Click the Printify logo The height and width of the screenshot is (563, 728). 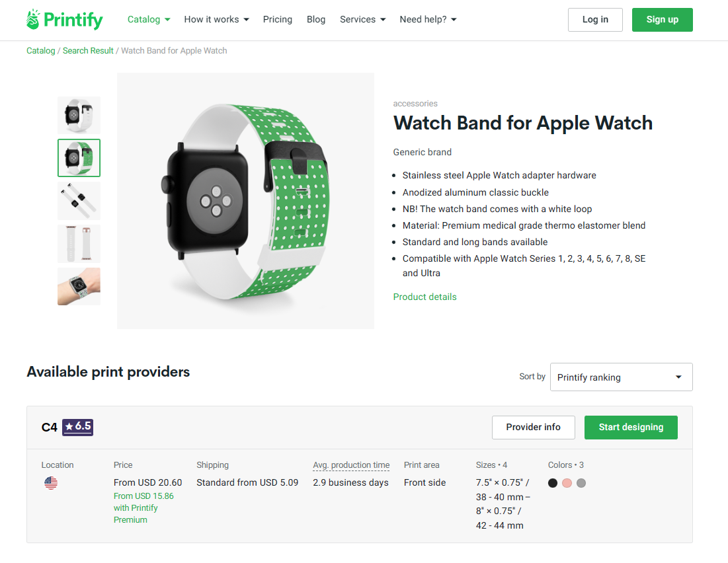coord(65,20)
